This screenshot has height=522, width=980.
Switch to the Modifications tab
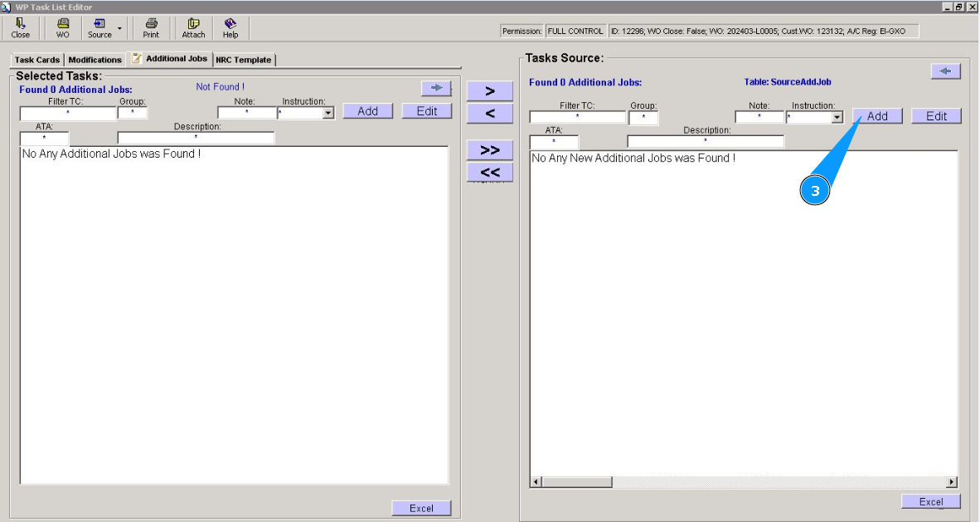coord(95,60)
